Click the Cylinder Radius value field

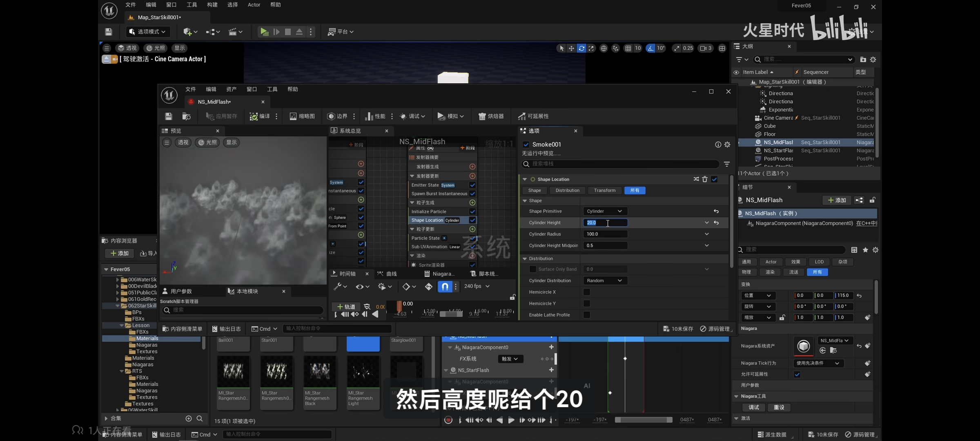(x=605, y=234)
